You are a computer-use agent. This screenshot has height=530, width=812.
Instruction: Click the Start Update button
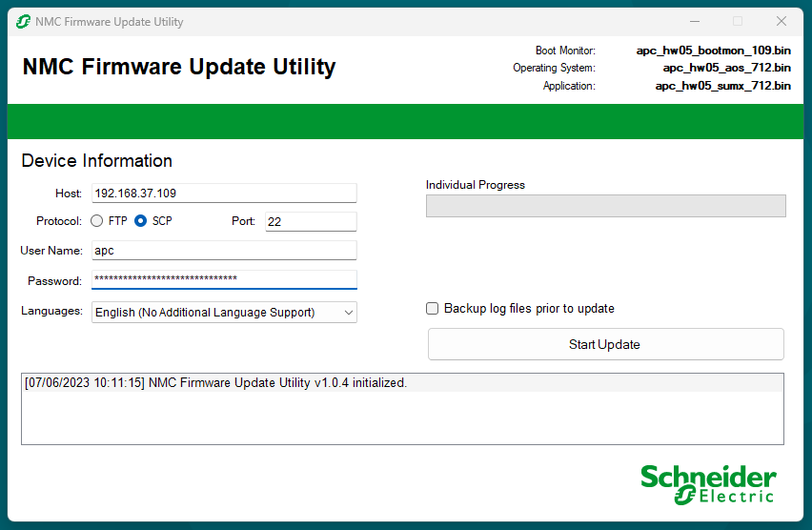pyautogui.click(x=606, y=344)
